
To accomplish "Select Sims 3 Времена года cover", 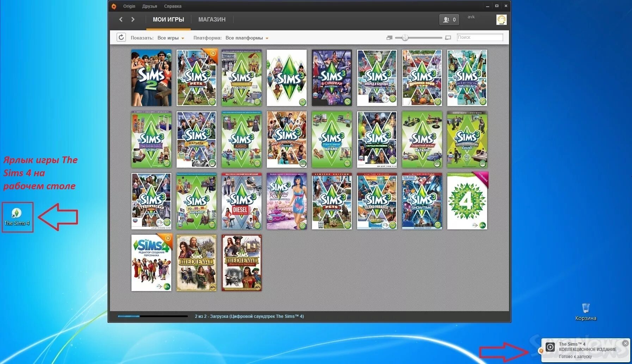I will (422, 78).
